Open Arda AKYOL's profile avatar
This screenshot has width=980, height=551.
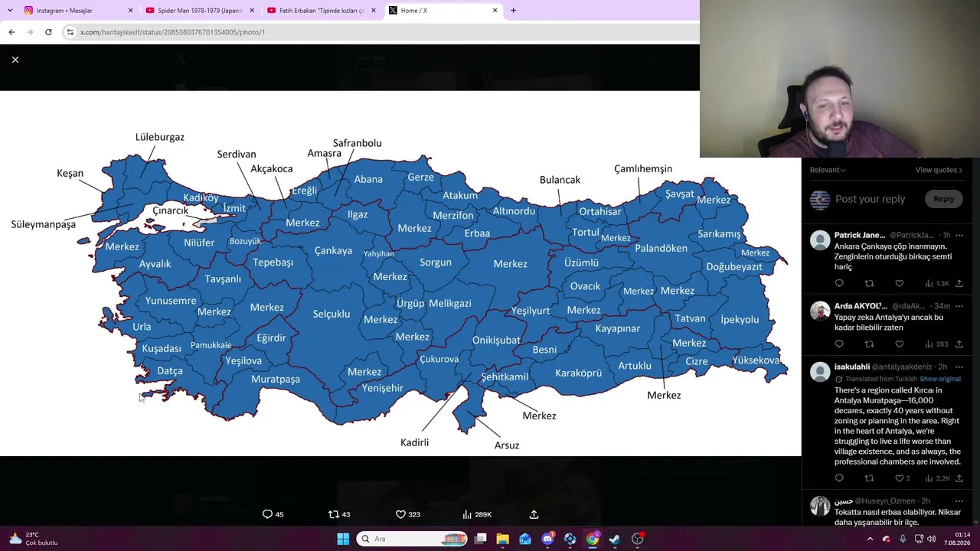pos(820,311)
